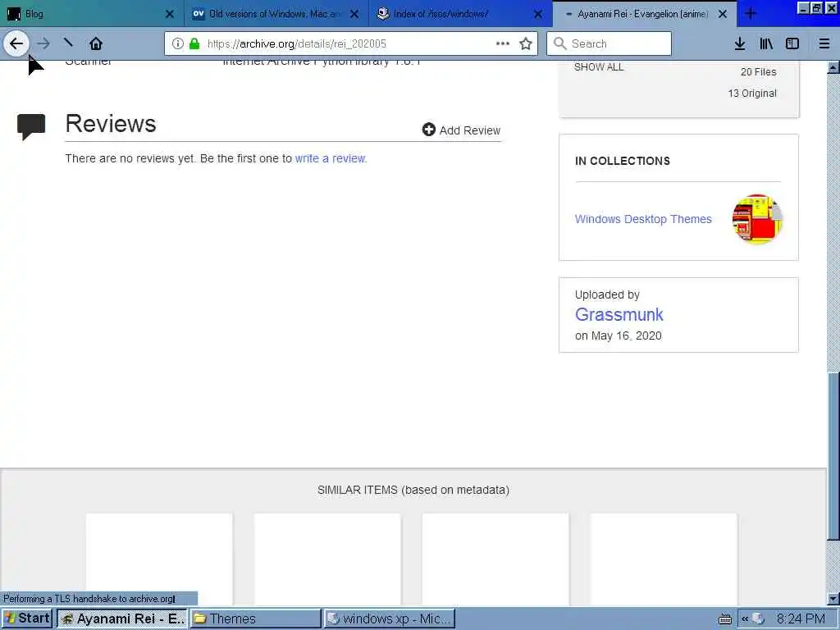Open the 20 Files link
840x630 pixels.
758,72
